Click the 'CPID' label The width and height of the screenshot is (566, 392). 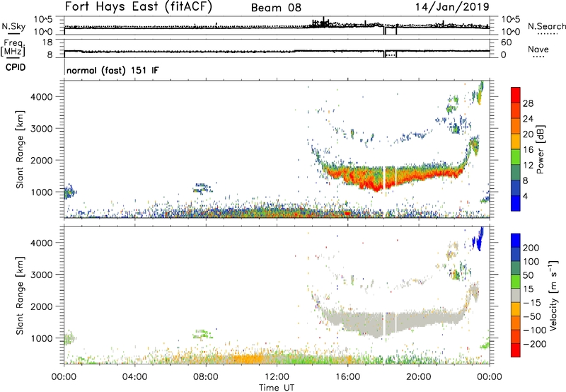click(x=16, y=67)
